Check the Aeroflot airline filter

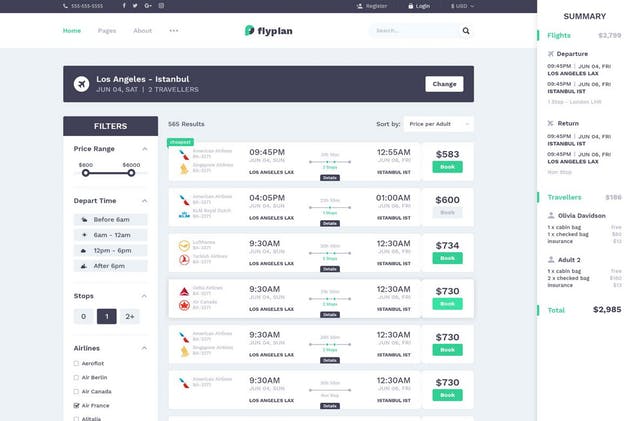pyautogui.click(x=76, y=363)
